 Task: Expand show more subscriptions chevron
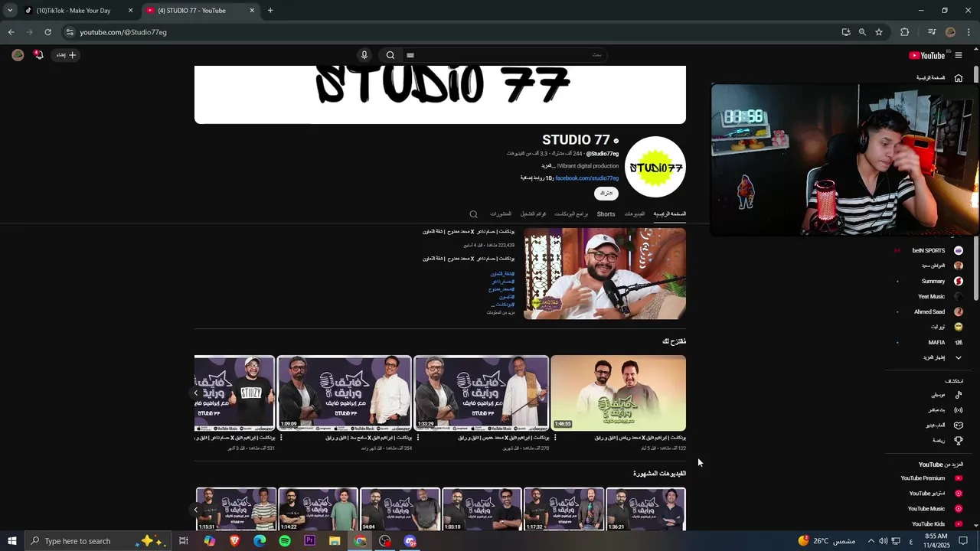[x=958, y=357]
